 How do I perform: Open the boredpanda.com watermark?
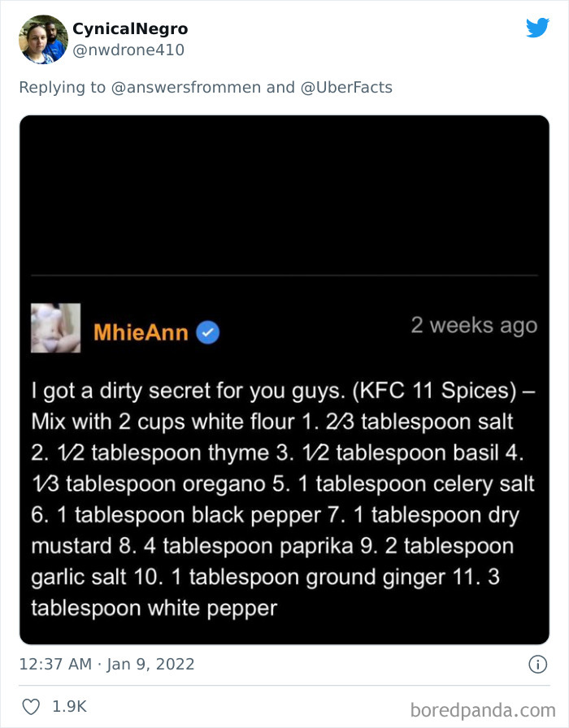[483, 710]
